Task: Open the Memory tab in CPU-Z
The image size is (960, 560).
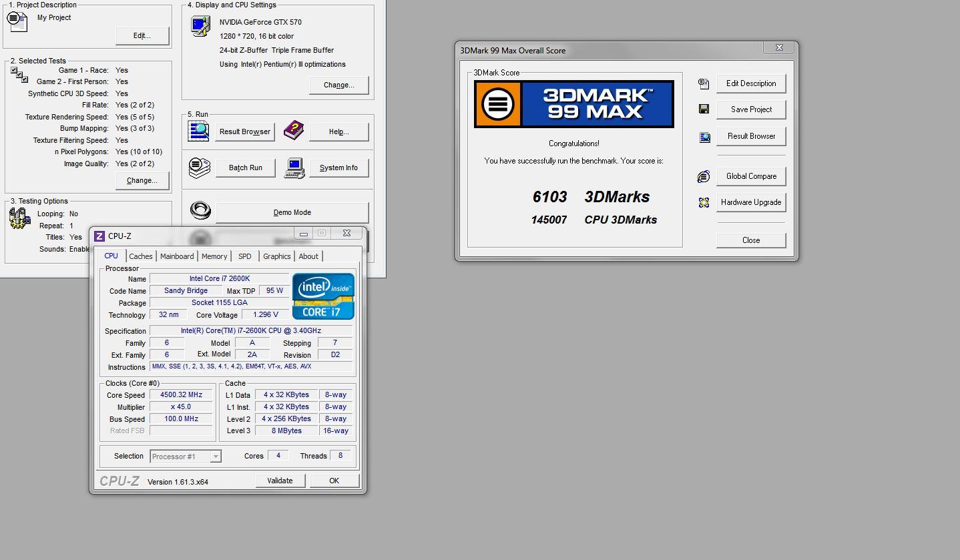Action: pyautogui.click(x=214, y=256)
